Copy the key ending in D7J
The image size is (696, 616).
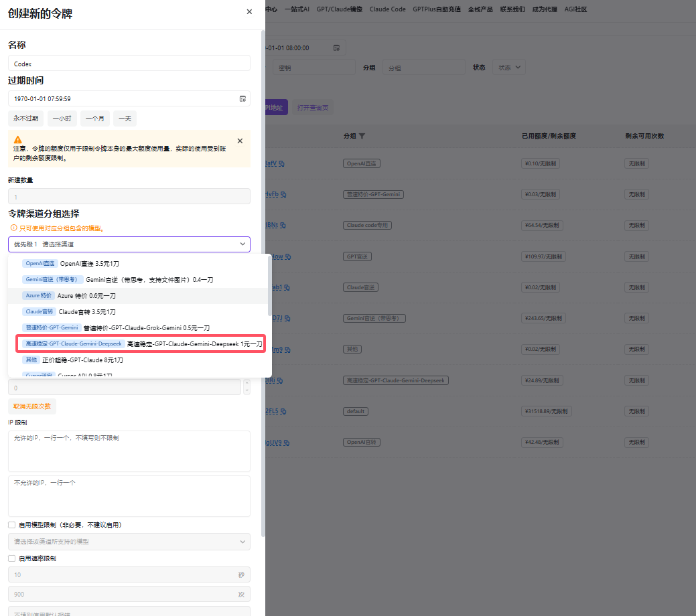click(287, 318)
